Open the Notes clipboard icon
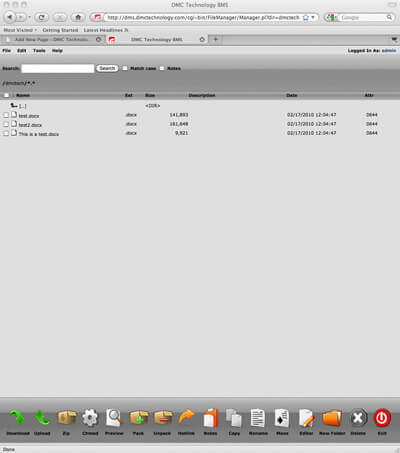400x453 pixels. point(210,418)
